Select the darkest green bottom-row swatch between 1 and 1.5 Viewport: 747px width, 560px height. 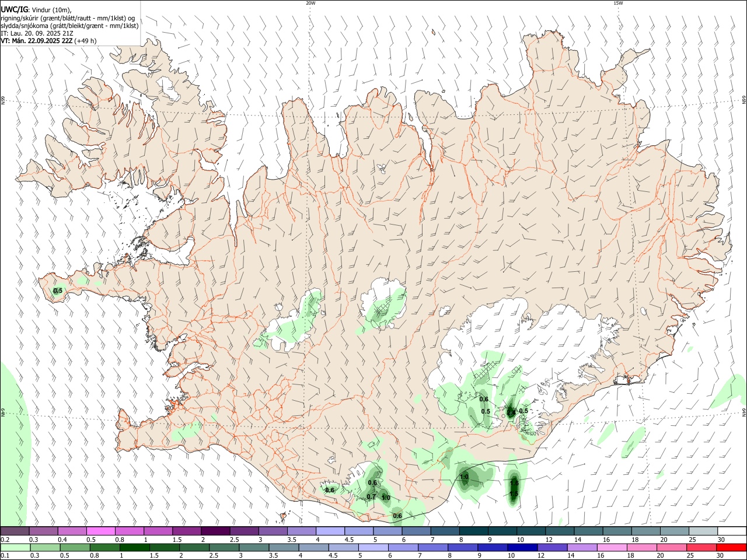click(x=135, y=547)
